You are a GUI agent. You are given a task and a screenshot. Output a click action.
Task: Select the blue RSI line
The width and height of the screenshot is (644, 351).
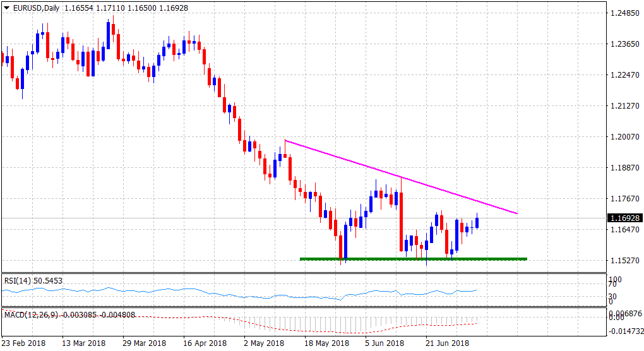point(253,294)
